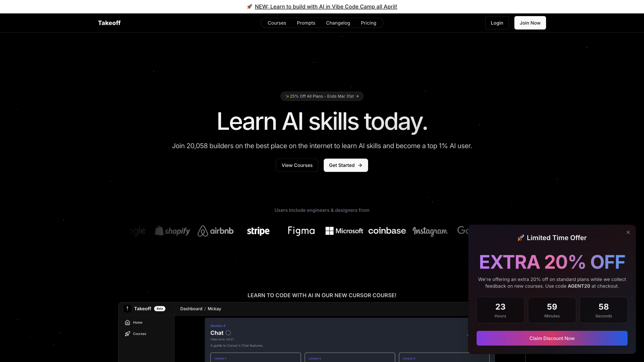This screenshot has width=644, height=362.
Task: Click Claim Discount Now button
Action: (552, 338)
